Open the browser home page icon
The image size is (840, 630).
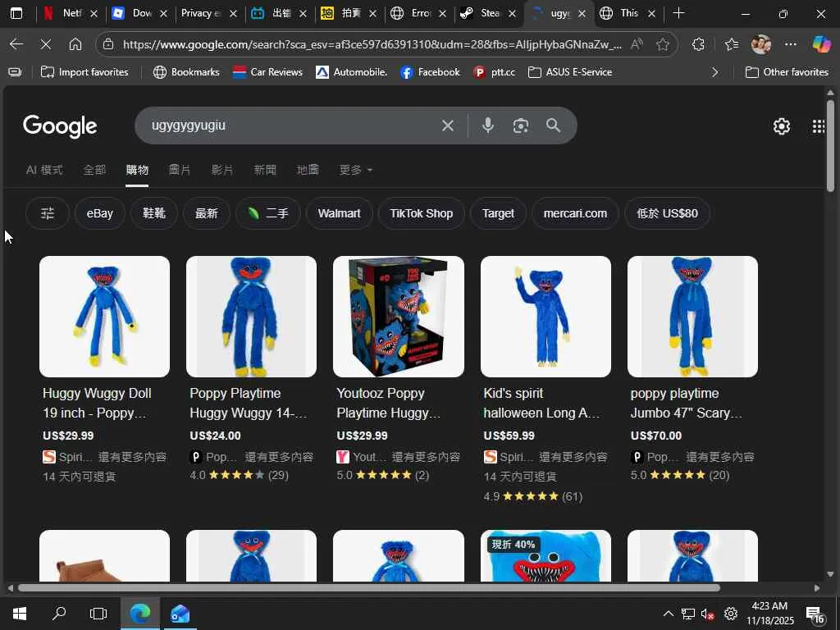point(75,44)
